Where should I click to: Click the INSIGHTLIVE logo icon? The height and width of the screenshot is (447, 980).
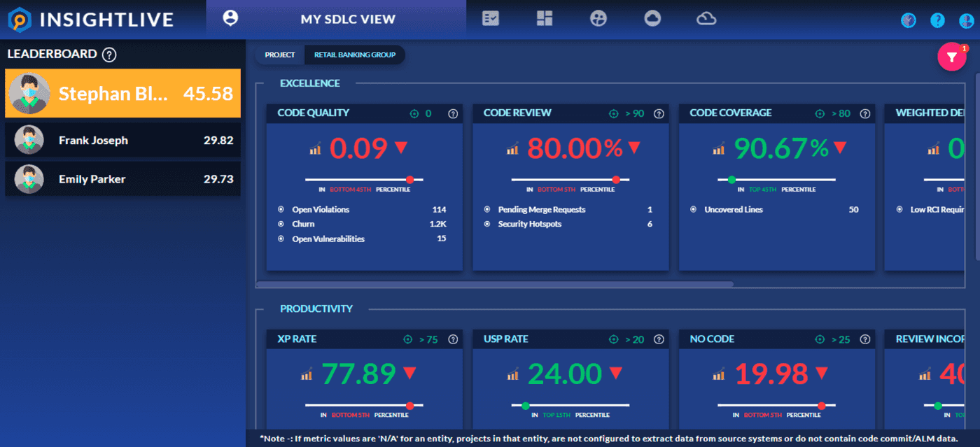[x=20, y=20]
